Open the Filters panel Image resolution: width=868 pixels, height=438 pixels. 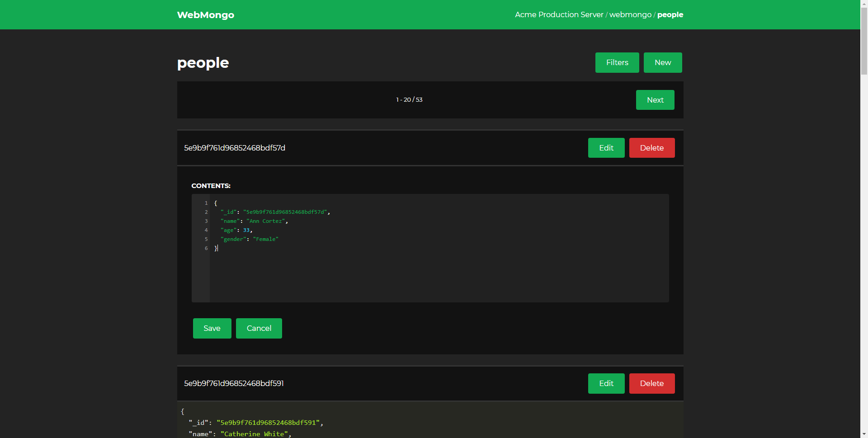point(617,62)
